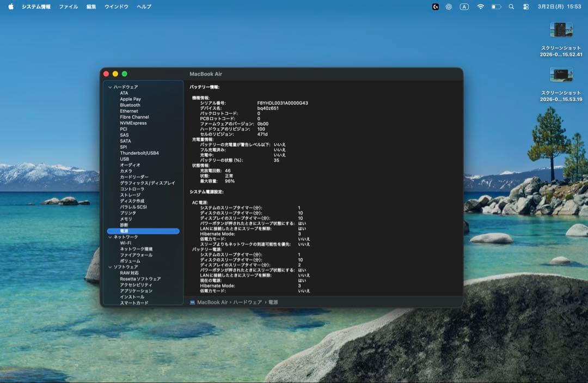This screenshot has width=588, height=383.
Task: Click serial number F8YHDL0031A0000G43
Action: coord(283,103)
